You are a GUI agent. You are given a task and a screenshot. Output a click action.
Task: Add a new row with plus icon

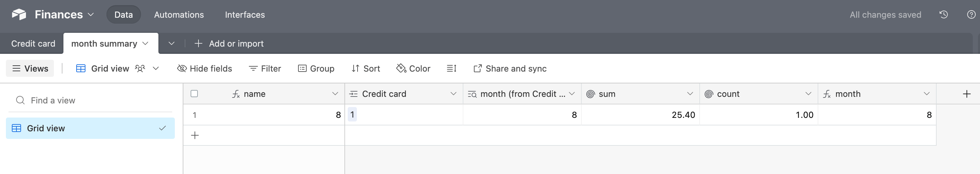click(x=195, y=135)
